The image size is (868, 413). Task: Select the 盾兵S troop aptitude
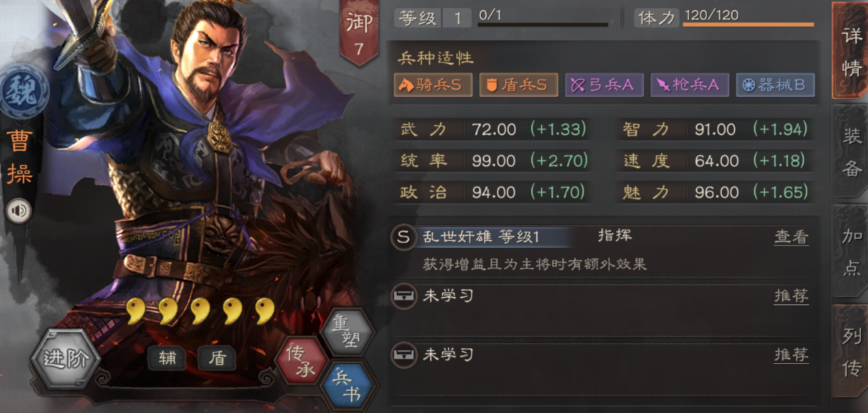518,85
